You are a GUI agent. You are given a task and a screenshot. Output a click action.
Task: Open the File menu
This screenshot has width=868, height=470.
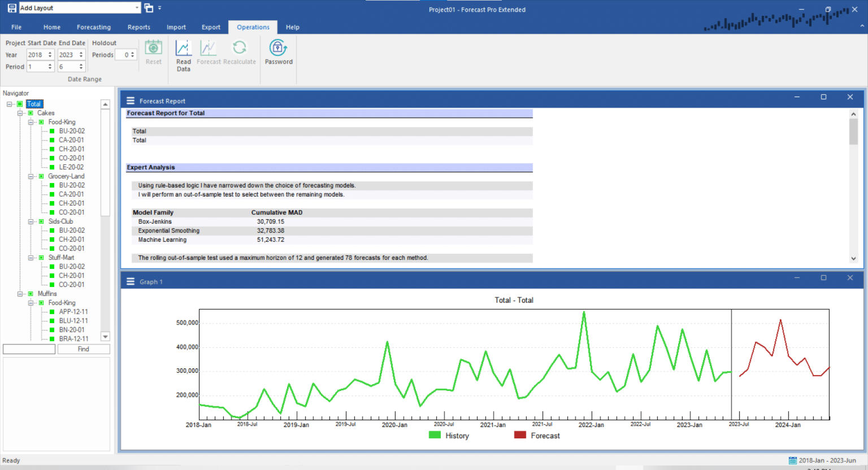click(x=16, y=27)
